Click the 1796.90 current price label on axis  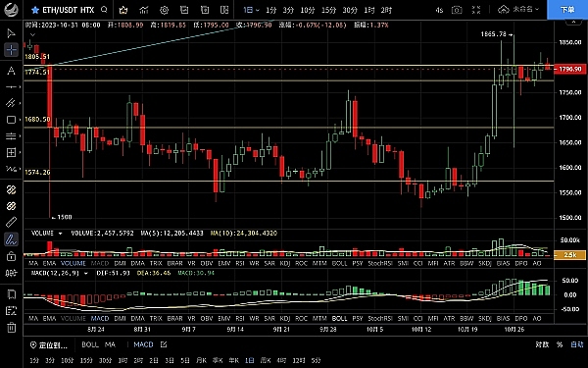[x=569, y=69]
